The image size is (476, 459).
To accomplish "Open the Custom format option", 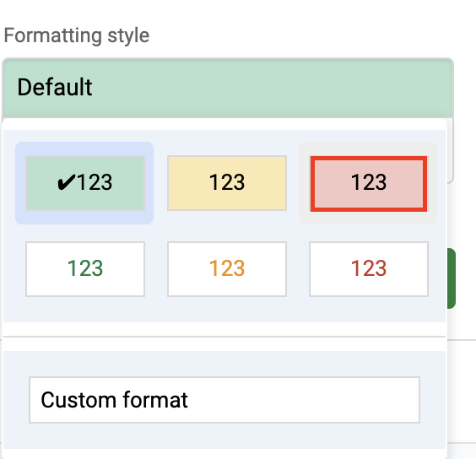I will [x=224, y=400].
